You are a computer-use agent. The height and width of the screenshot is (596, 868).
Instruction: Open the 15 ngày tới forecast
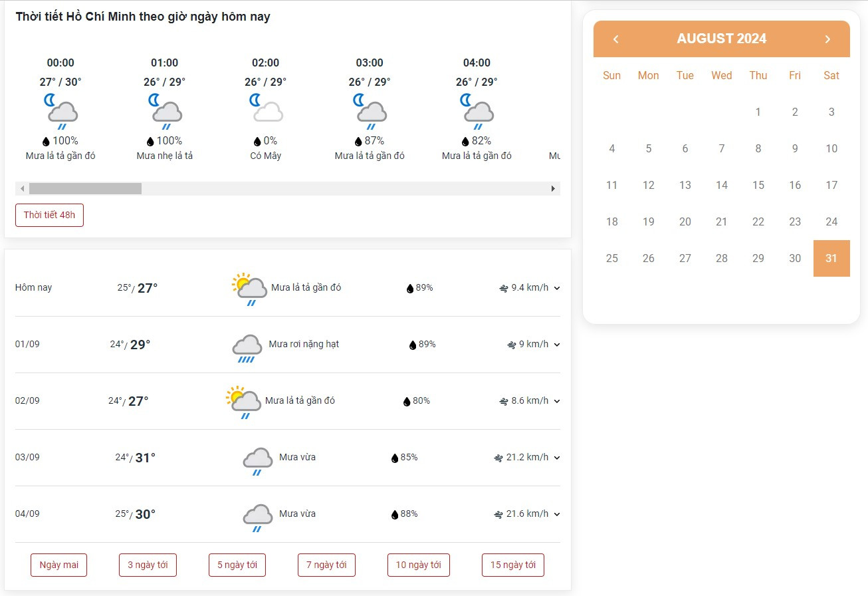[x=513, y=565]
